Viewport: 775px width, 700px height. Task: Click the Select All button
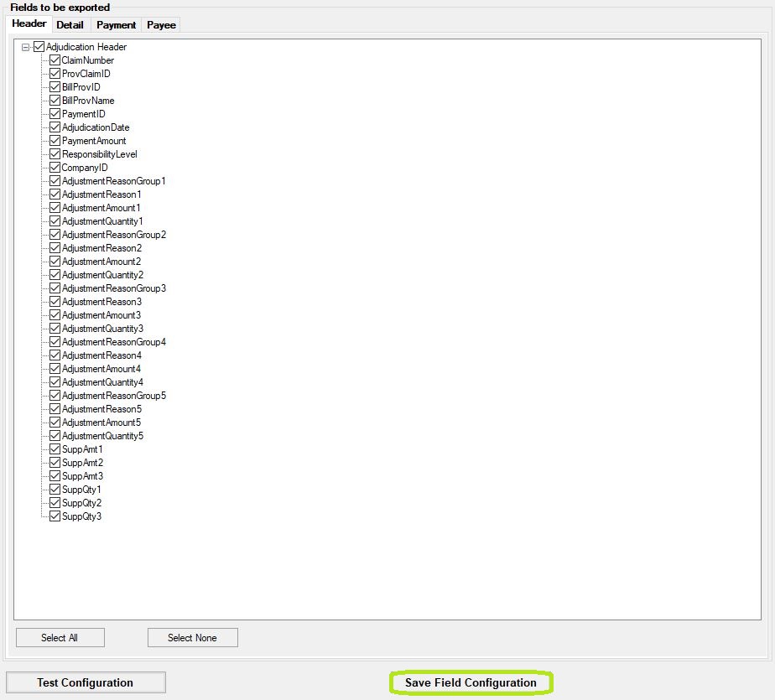point(60,638)
